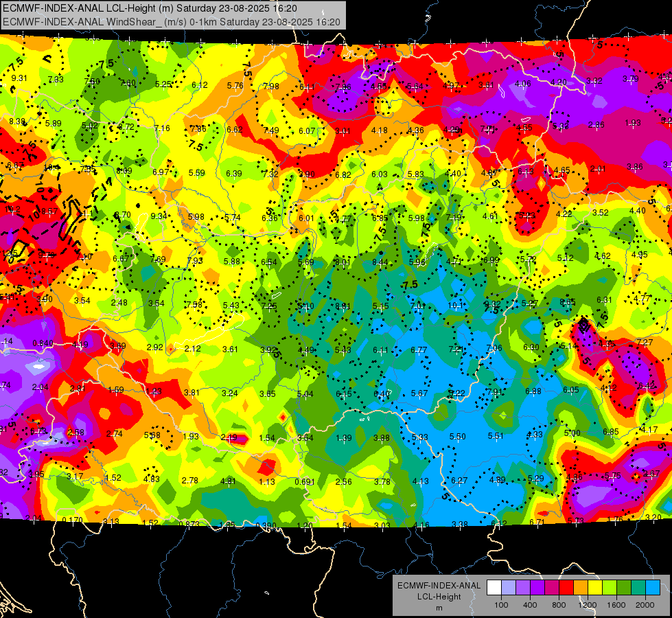This screenshot has width=672, height=618.
Task: Click the wind shear value 2.92
Action: 154,347
